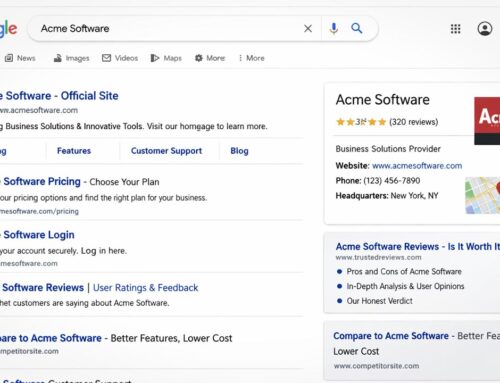Start voice search with the microphone icon
500x383 pixels.
click(x=333, y=29)
